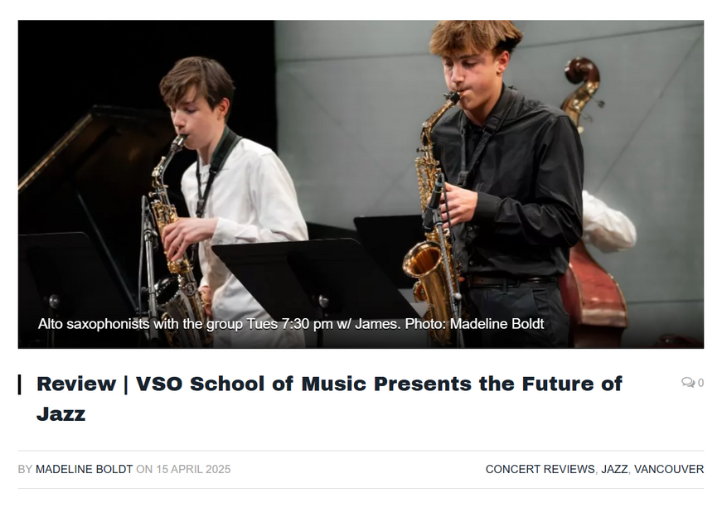Screen dimensions: 722x509
Task: Click the word ON before the date
Action: click(x=144, y=469)
